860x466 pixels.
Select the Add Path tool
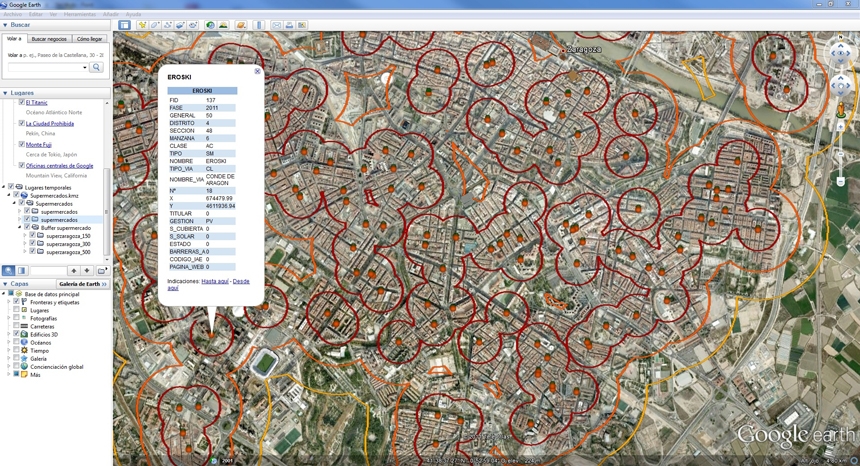(168, 25)
